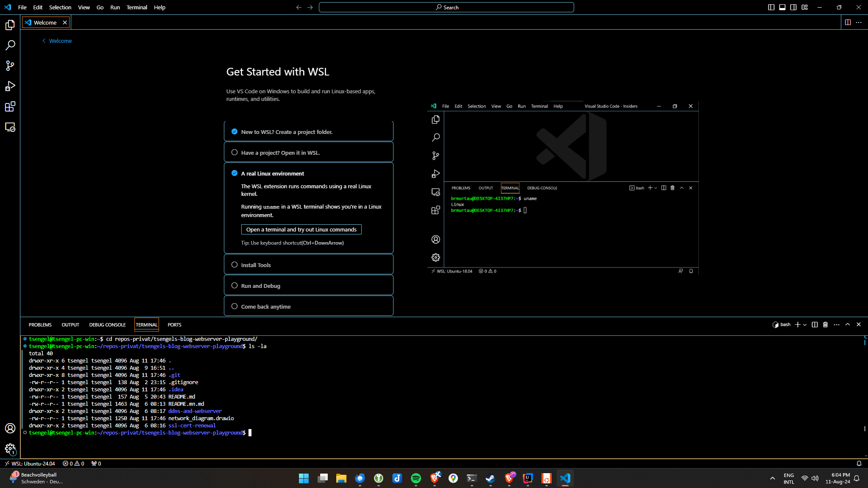Image resolution: width=868 pixels, height=488 pixels.
Task: Switch to the PORTS panel tab
Action: [x=174, y=325]
